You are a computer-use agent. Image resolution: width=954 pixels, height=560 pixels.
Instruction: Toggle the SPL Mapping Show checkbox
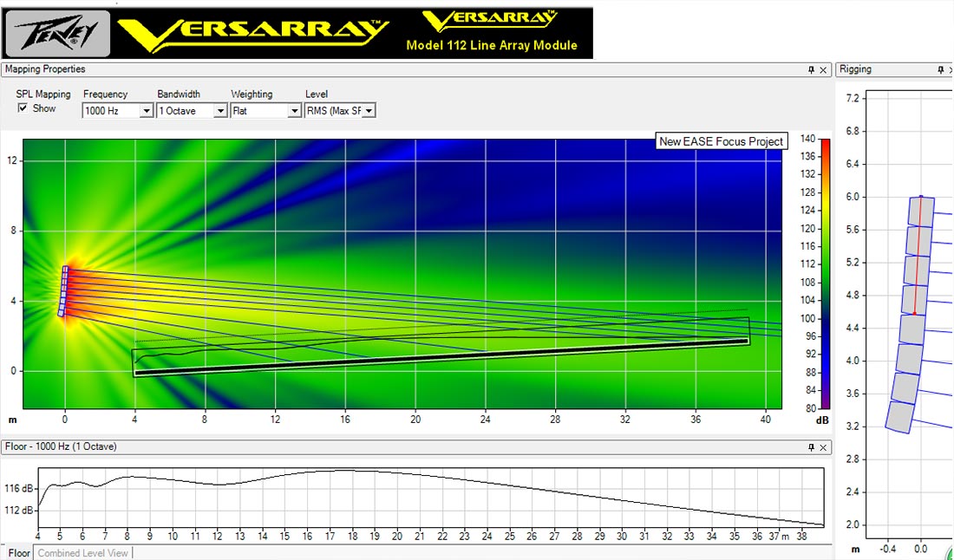point(23,108)
